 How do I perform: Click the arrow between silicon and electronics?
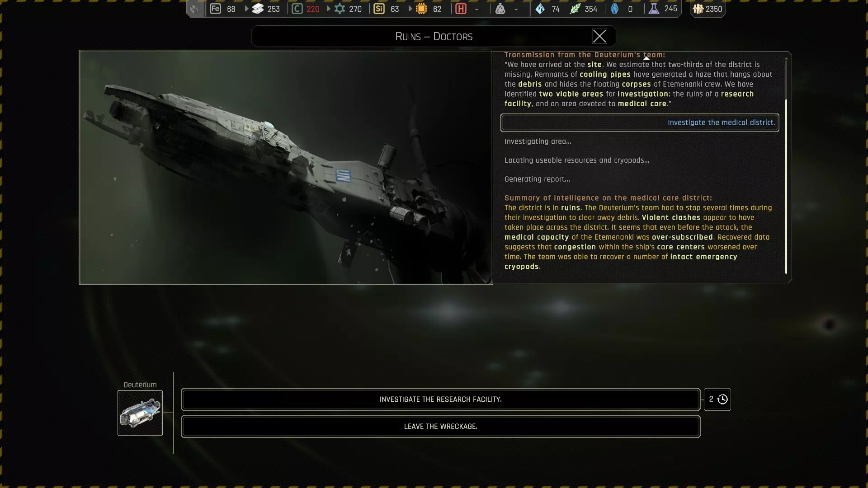pos(410,9)
